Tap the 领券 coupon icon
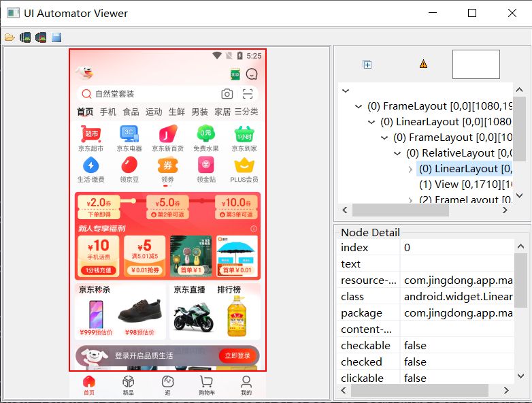 coord(167,170)
